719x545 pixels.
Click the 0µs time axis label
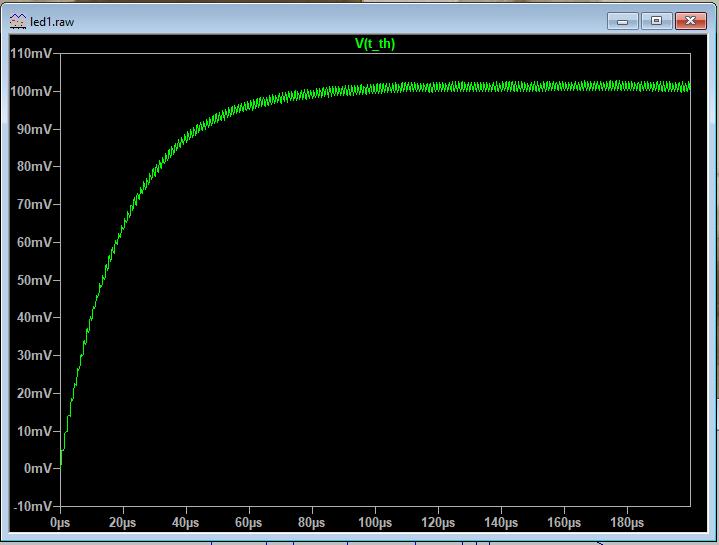pos(60,523)
